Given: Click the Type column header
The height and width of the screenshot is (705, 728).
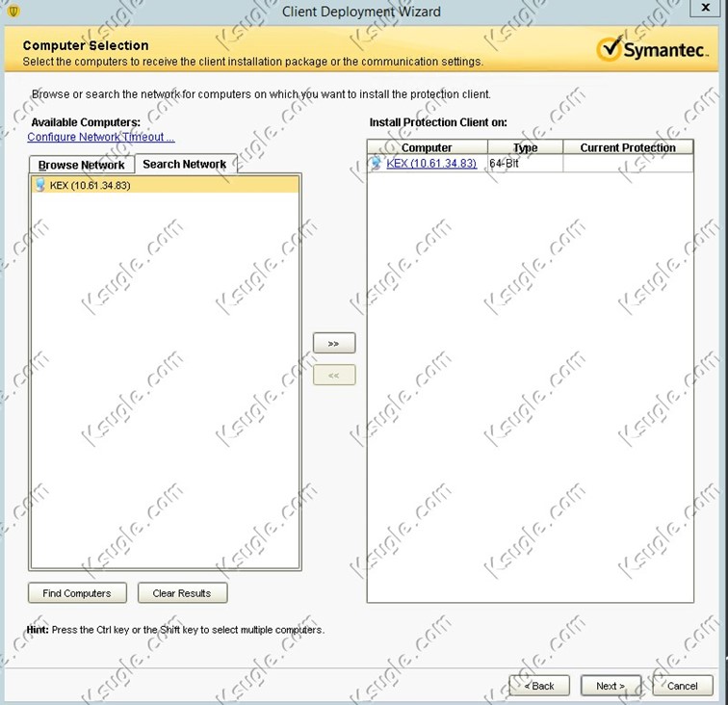Looking at the screenshot, I should point(525,147).
